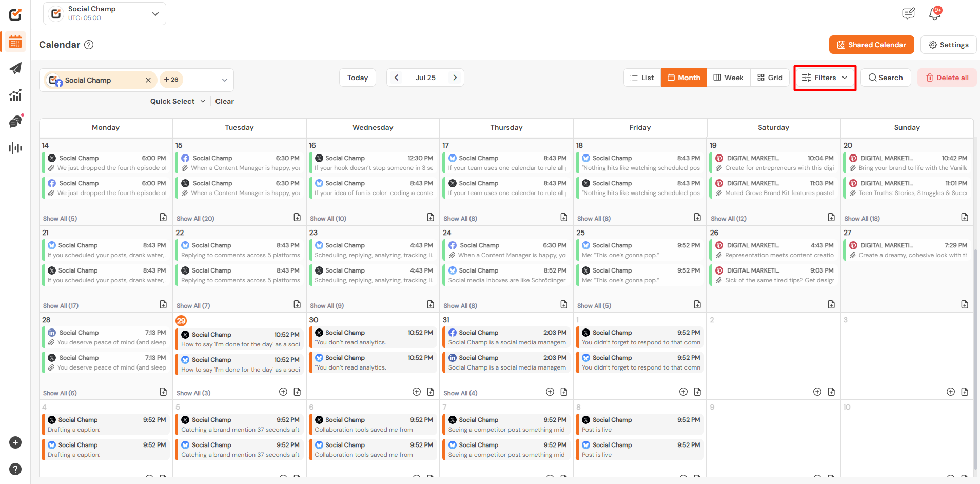
Task: Click the add-note icon on day 15
Action: click(297, 217)
